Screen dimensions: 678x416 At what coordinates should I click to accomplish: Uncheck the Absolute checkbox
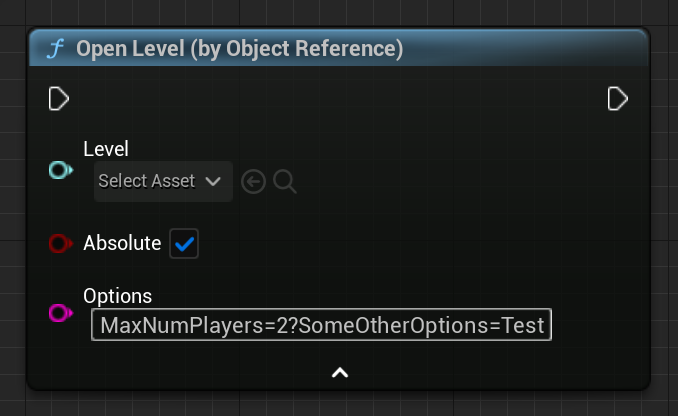pos(184,244)
